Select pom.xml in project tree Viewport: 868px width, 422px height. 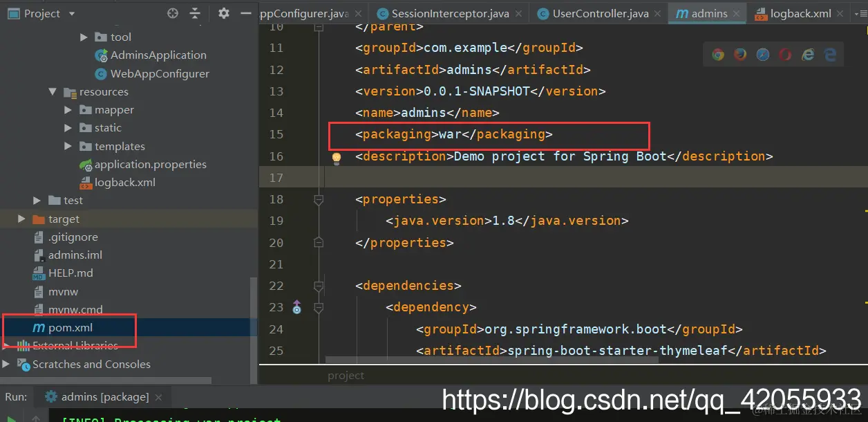coord(70,328)
